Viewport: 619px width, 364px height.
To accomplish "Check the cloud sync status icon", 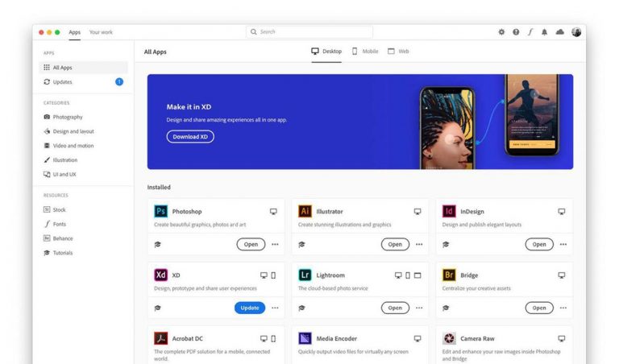I will click(560, 32).
